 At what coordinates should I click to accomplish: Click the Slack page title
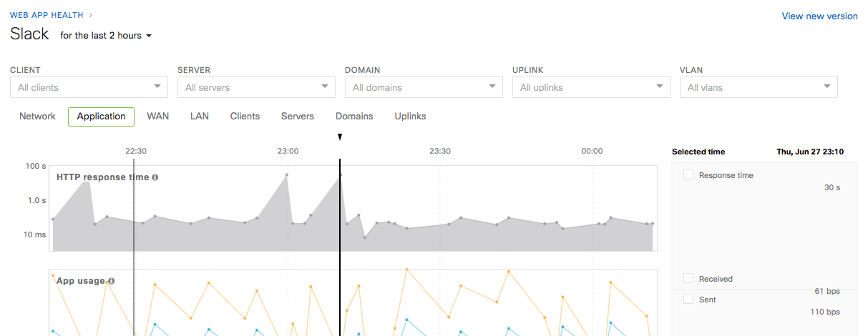pyautogui.click(x=29, y=34)
